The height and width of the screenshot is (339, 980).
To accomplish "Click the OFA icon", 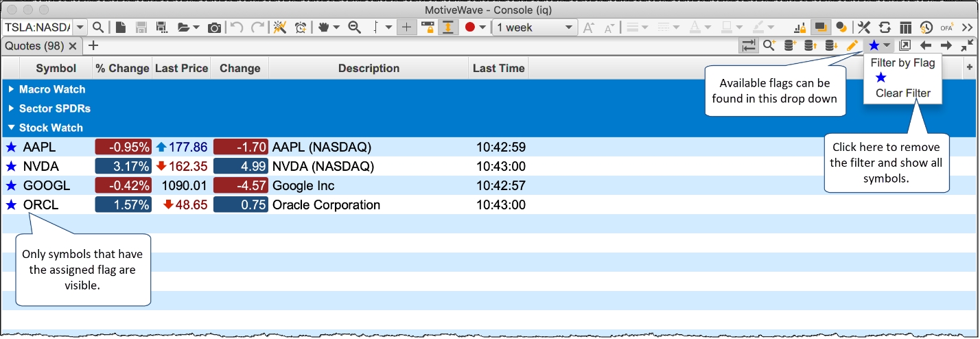I will 947,27.
